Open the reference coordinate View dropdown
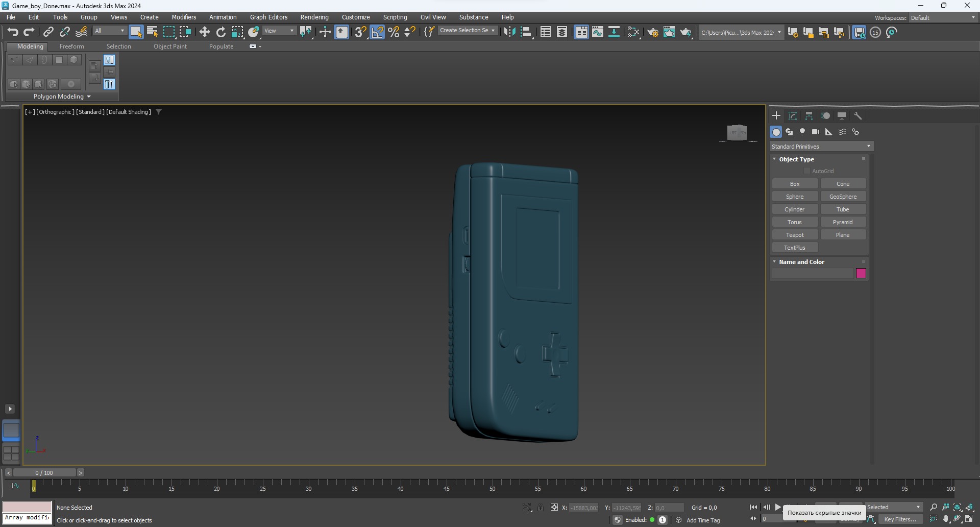This screenshot has width=980, height=527. pos(279,31)
